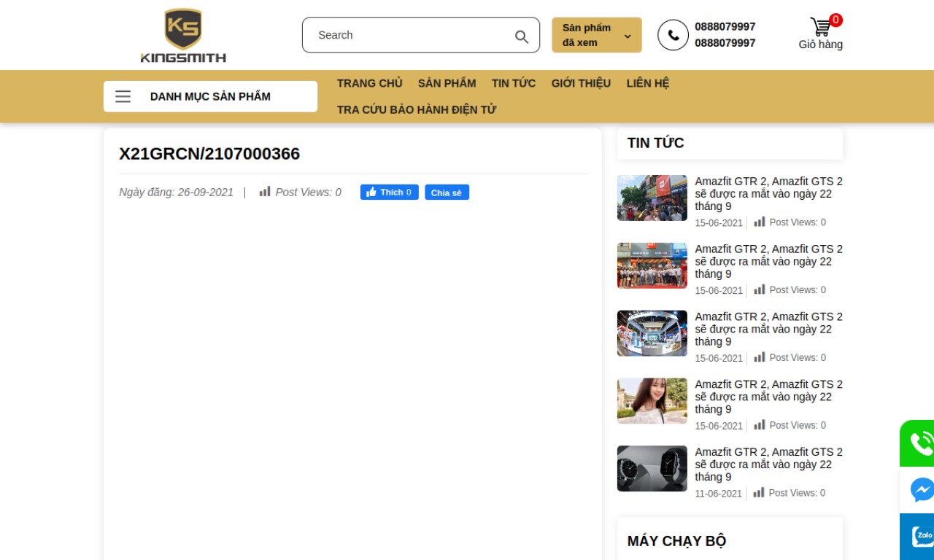This screenshot has height=560, width=934.
Task: Go to TRANG CHỦ menu item
Action: click(x=369, y=83)
